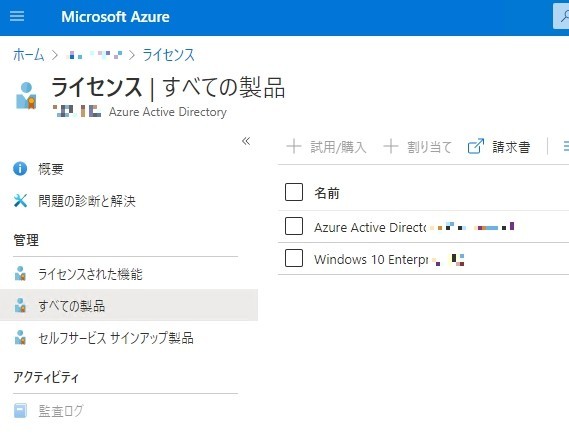Click the plus icon for 割り当て

390,147
